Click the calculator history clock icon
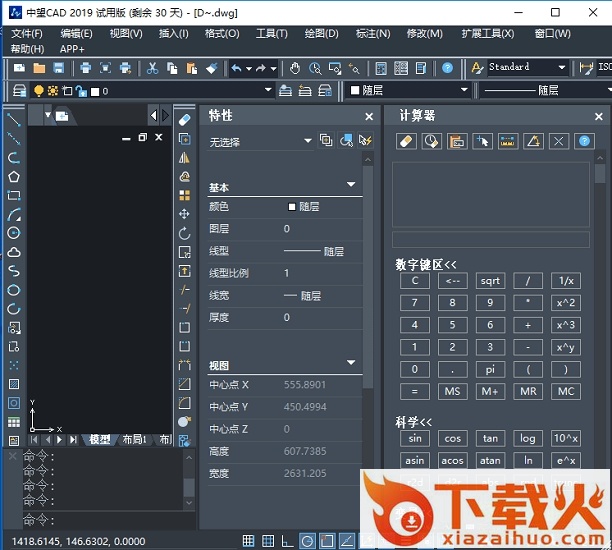 point(432,141)
